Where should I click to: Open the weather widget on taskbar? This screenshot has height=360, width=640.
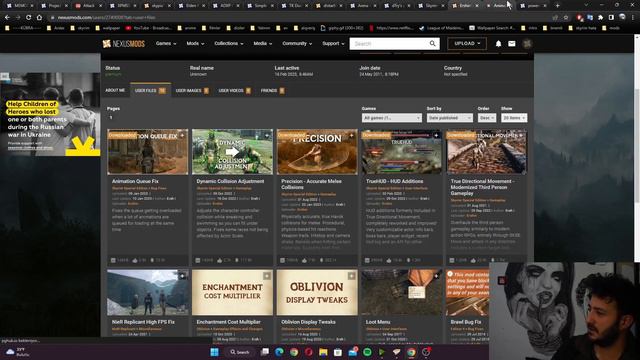17,352
